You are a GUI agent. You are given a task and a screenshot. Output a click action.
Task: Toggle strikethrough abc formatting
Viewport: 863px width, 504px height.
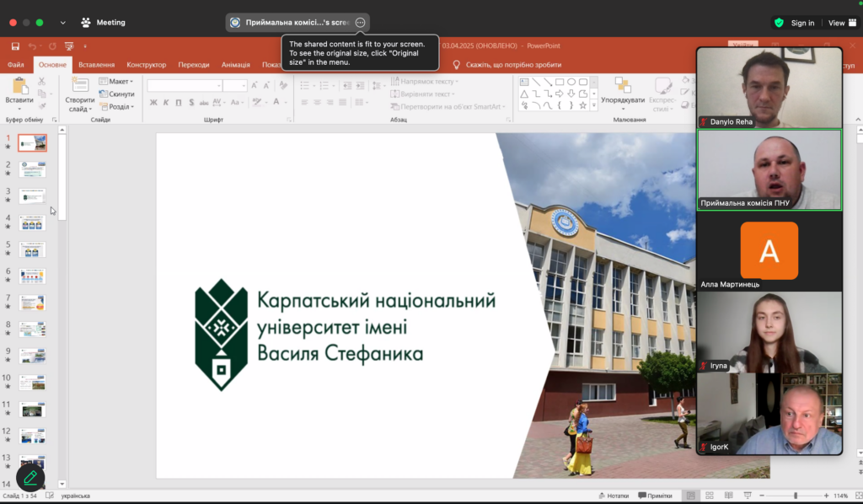click(204, 102)
